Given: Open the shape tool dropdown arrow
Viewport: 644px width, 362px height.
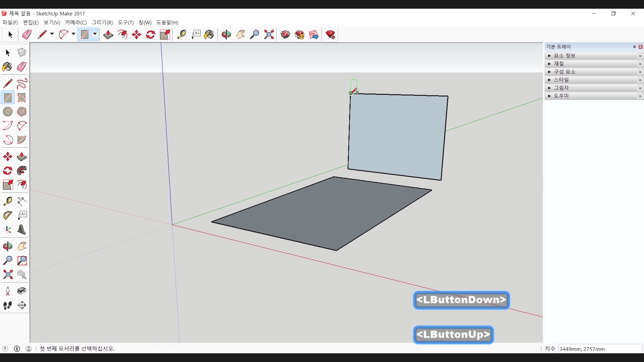Looking at the screenshot, I should [95, 34].
